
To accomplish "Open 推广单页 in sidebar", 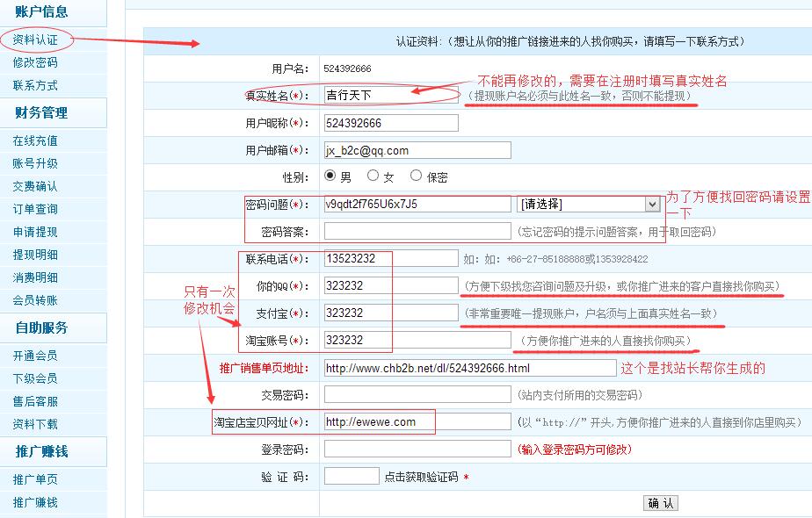I will (35, 479).
